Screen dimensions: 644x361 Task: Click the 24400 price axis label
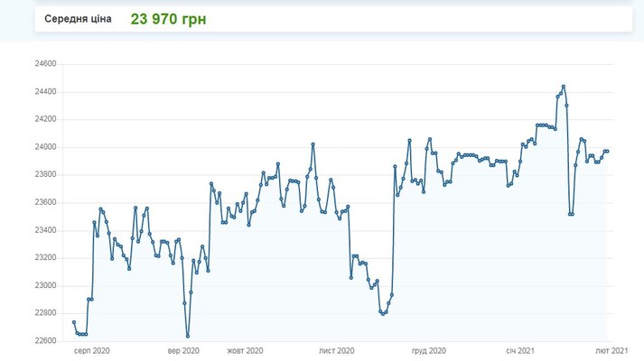pyautogui.click(x=44, y=92)
